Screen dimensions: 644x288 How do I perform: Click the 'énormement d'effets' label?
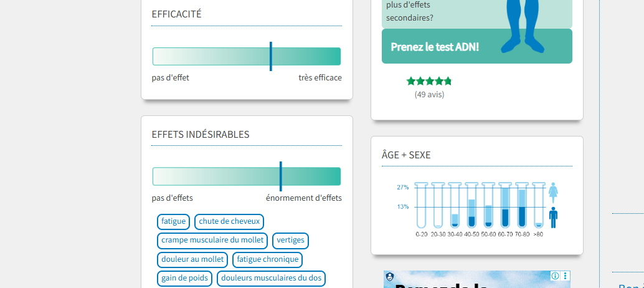tap(303, 198)
